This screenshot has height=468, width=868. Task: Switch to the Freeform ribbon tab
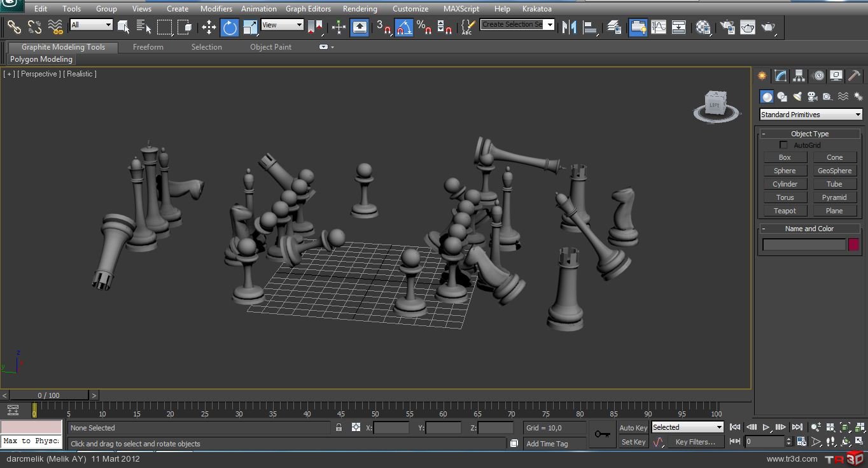click(148, 47)
